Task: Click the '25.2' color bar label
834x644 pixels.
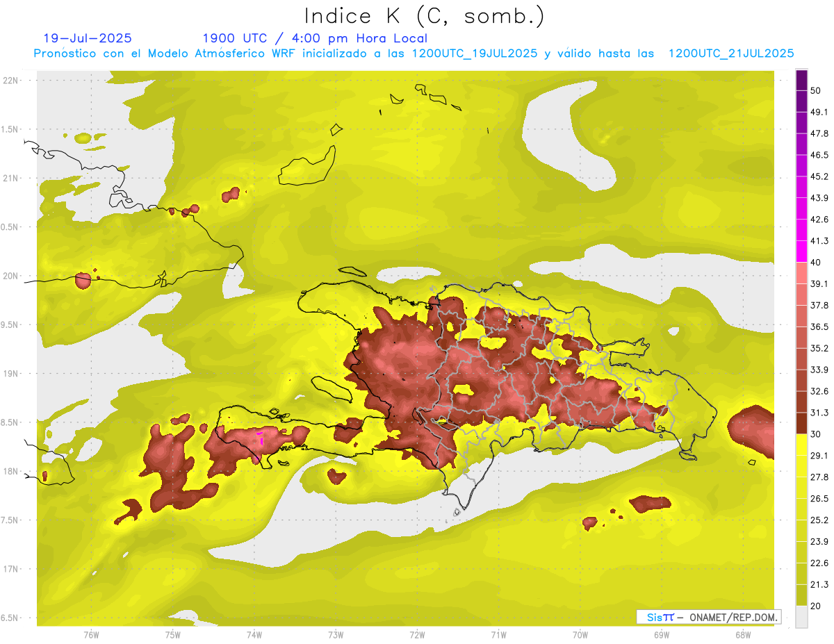Action: tap(819, 520)
